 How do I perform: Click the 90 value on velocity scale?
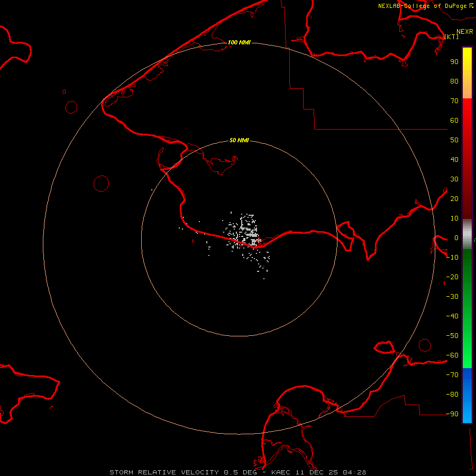[x=454, y=62]
